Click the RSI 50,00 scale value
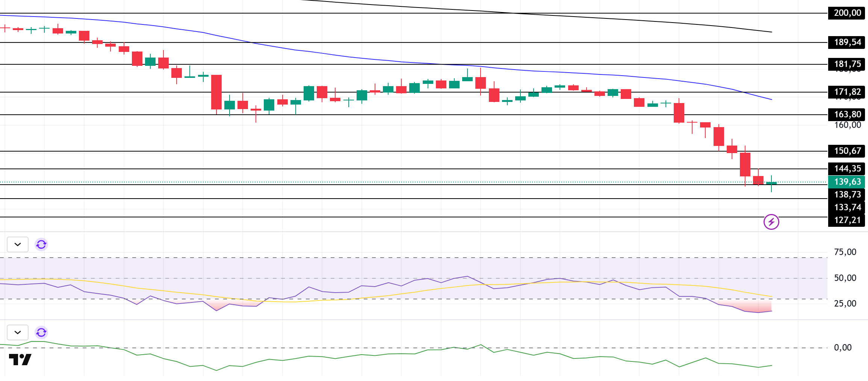 pyautogui.click(x=845, y=278)
